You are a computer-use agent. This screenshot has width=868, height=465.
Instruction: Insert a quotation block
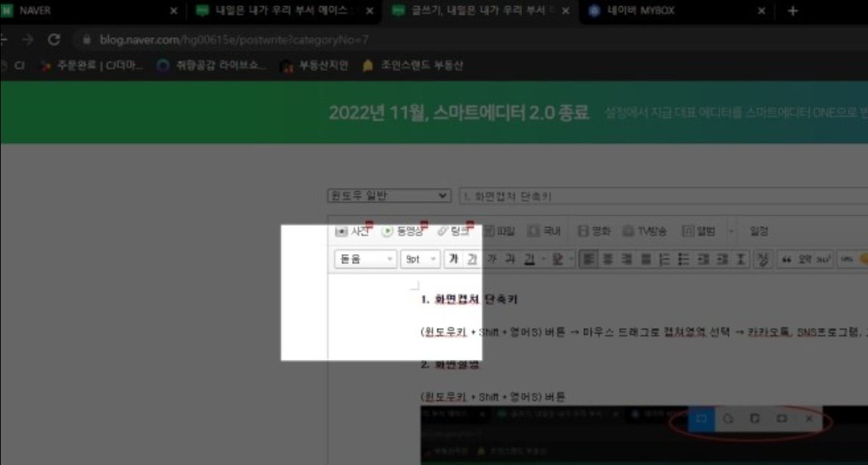click(x=786, y=259)
